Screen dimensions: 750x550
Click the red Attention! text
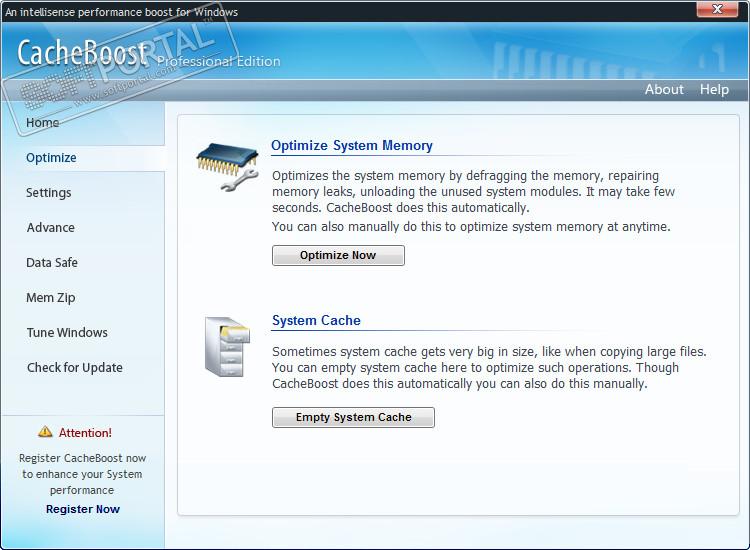coord(85,433)
